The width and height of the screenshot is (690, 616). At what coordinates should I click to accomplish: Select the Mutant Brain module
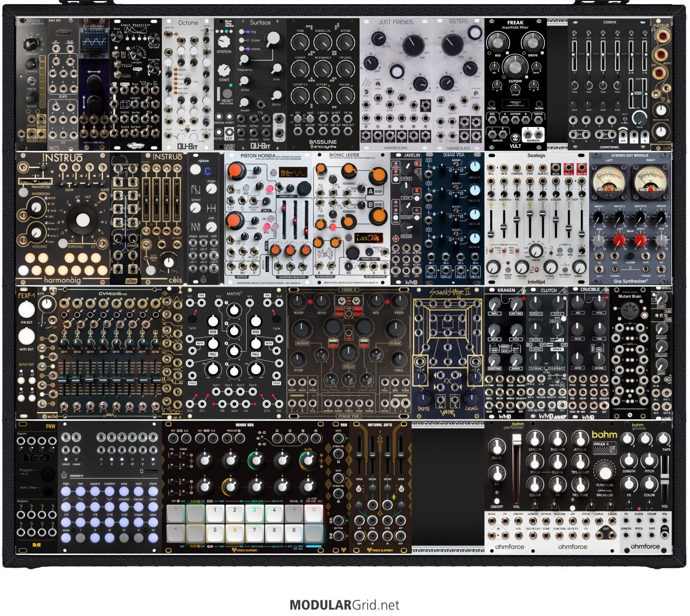[x=630, y=353]
